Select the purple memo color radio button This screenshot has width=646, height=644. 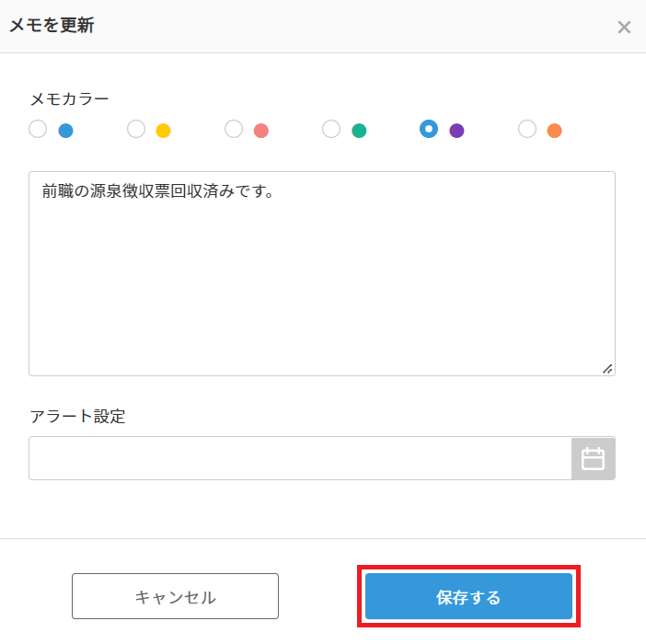(429, 129)
